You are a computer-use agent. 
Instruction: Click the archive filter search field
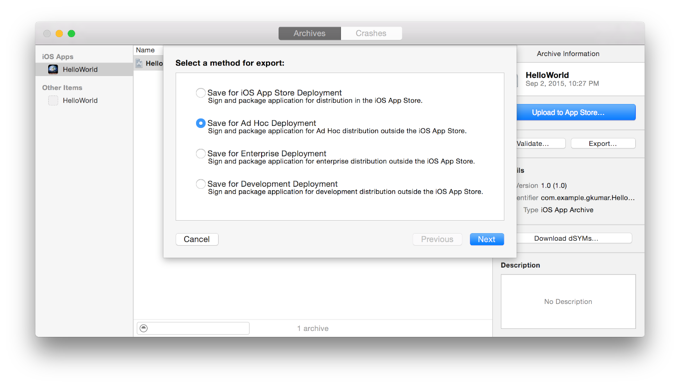(193, 328)
